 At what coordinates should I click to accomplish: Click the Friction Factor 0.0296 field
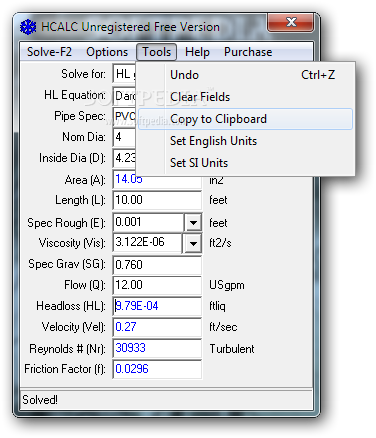pos(157,369)
